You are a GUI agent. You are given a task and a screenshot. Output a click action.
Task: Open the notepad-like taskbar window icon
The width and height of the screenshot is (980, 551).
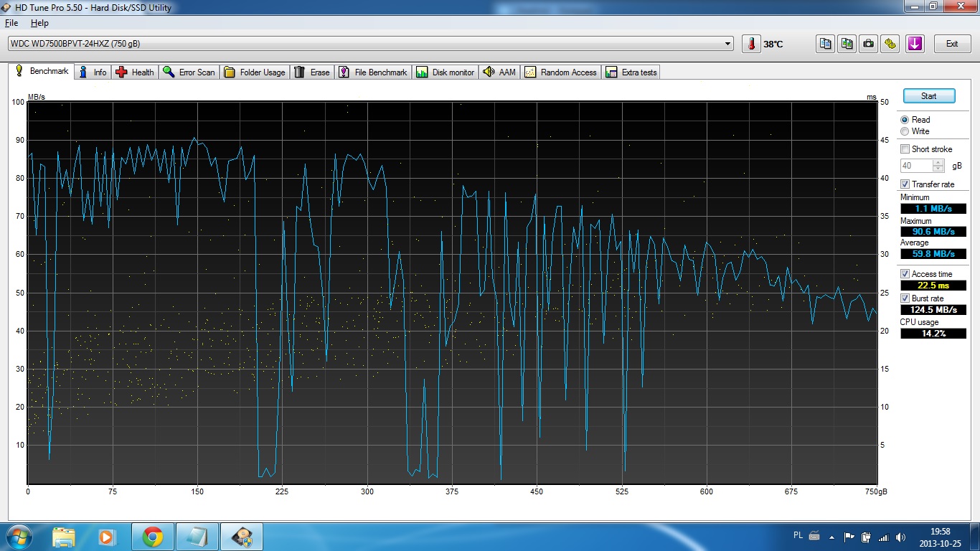point(197,537)
